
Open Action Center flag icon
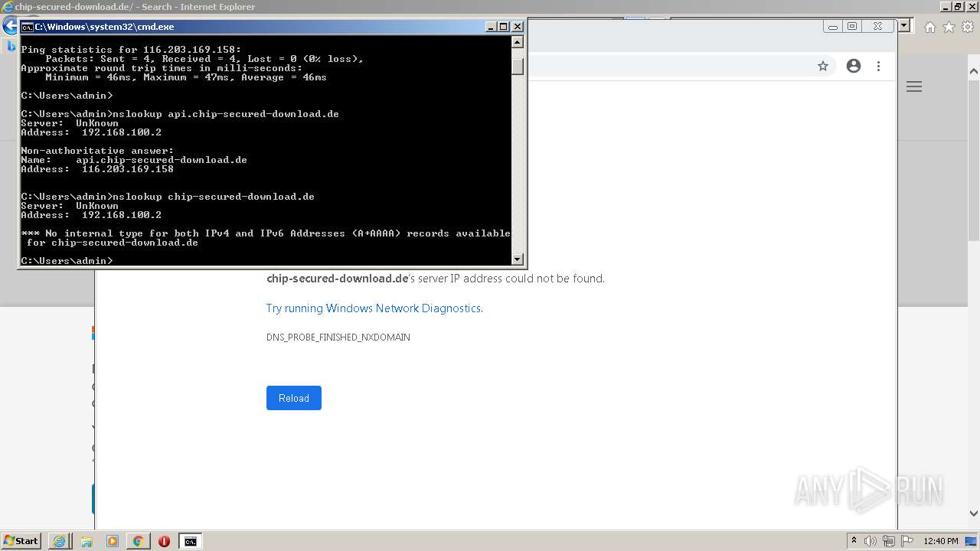pyautogui.click(x=907, y=541)
